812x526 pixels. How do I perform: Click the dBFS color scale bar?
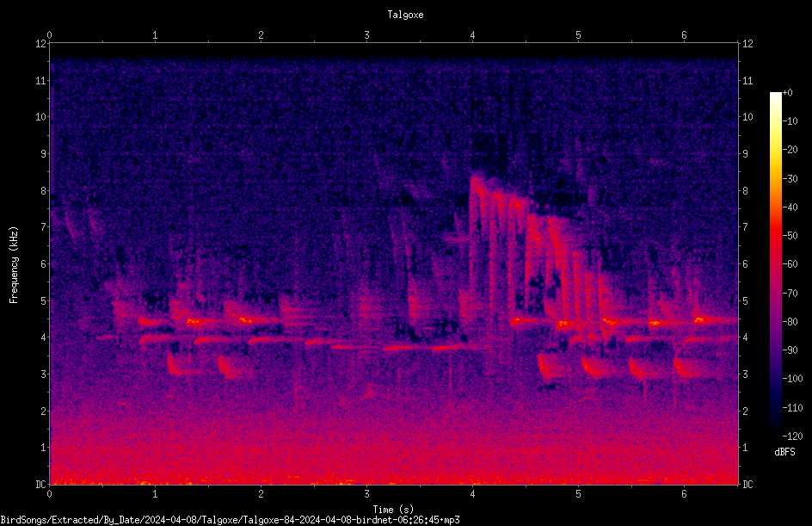[x=775, y=264]
